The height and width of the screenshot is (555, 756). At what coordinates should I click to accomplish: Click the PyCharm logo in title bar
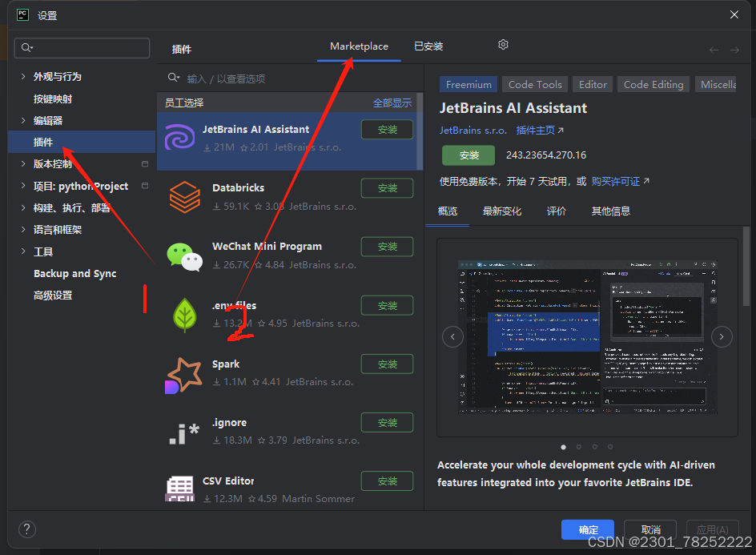(22, 15)
